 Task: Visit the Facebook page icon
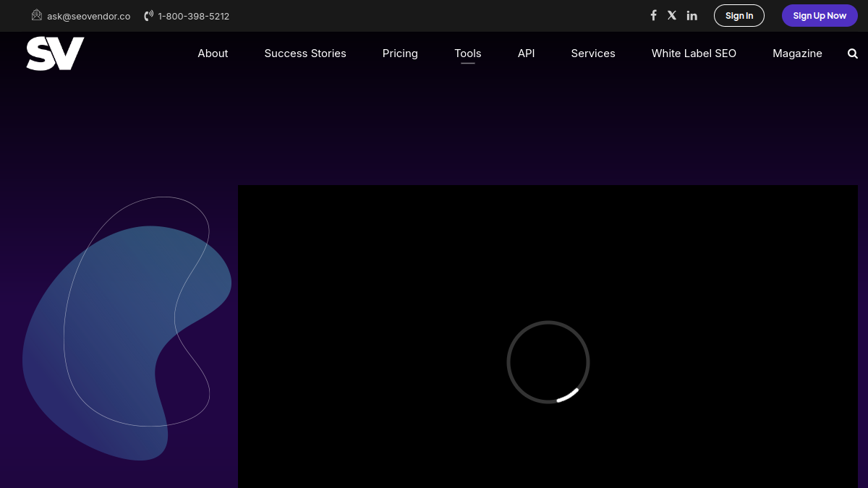pyautogui.click(x=653, y=15)
